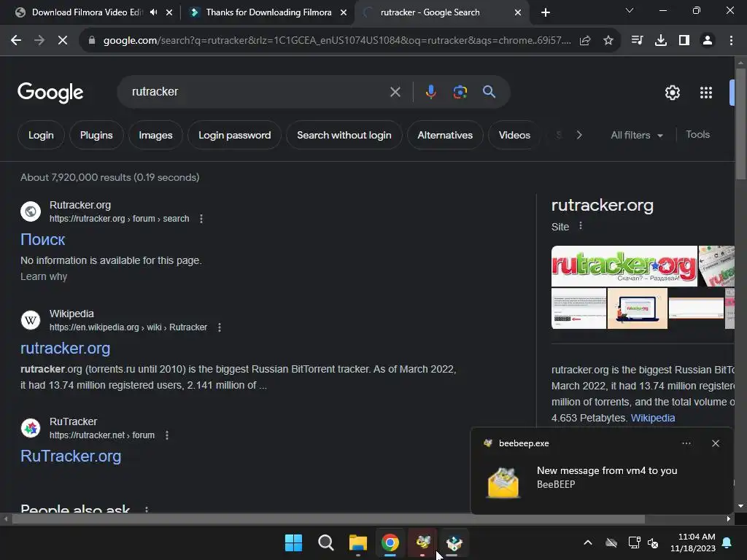
Task: Open a new browser tab
Action: tap(546, 12)
